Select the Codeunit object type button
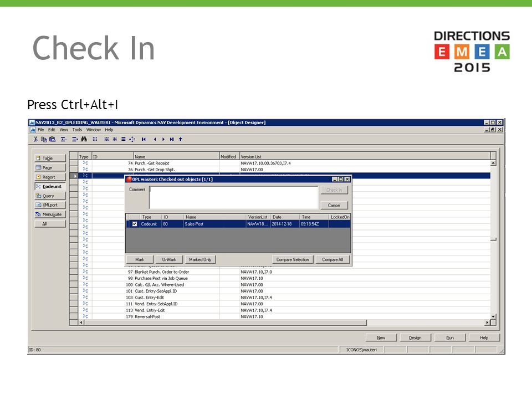532x399 pixels. point(50,186)
